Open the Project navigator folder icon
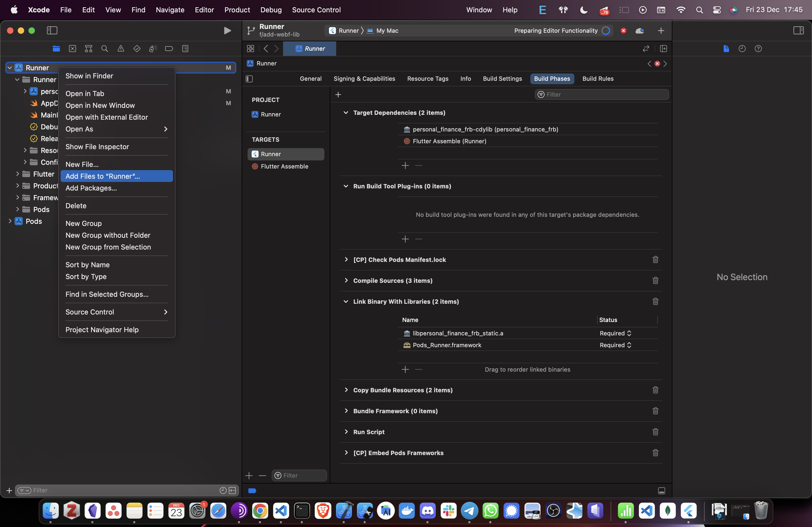Screen dimensions: 812x527 tap(56, 49)
